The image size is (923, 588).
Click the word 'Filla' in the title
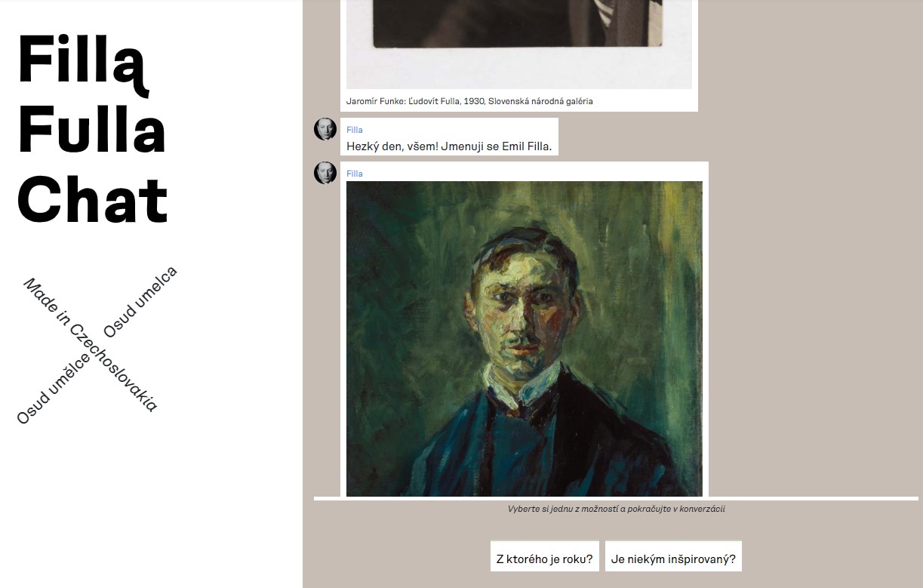(x=82, y=62)
